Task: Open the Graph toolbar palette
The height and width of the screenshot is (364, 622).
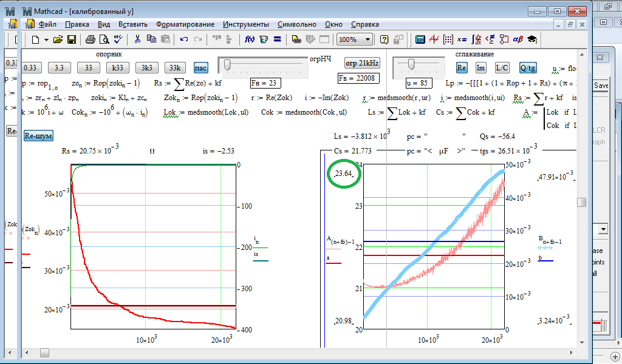Action: (434, 39)
